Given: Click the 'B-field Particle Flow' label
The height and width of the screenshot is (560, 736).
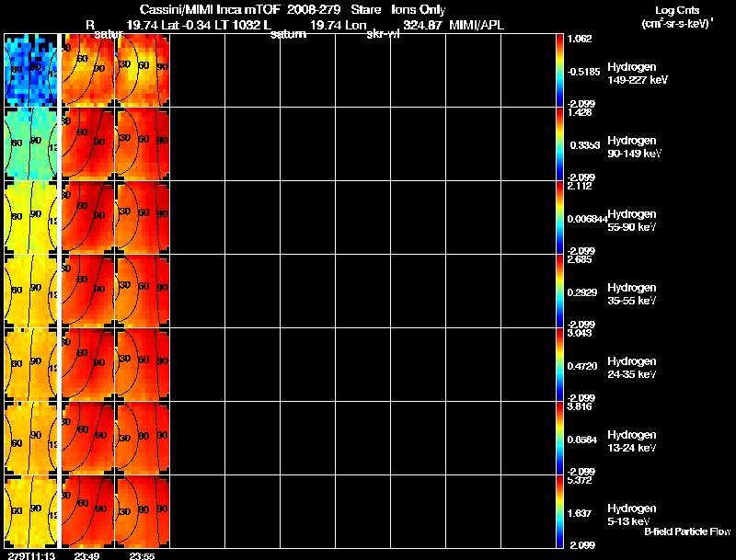Looking at the screenshot, I should [x=687, y=531].
